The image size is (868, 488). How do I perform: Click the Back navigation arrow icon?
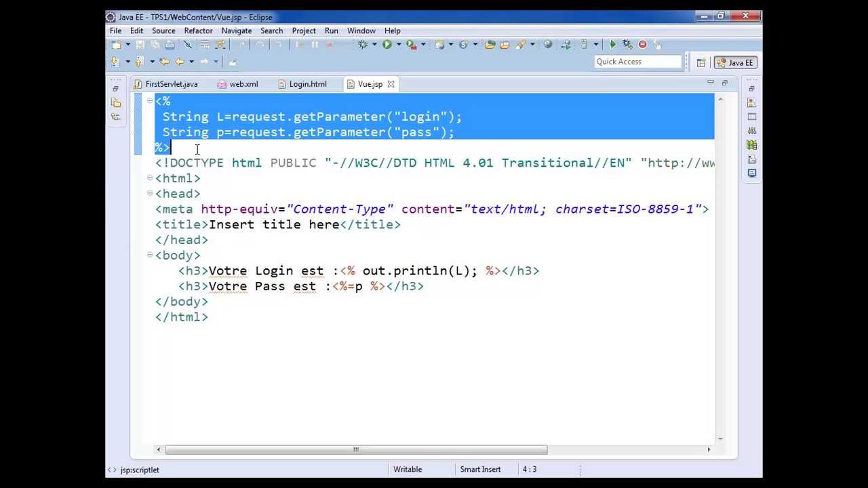click(x=180, y=62)
